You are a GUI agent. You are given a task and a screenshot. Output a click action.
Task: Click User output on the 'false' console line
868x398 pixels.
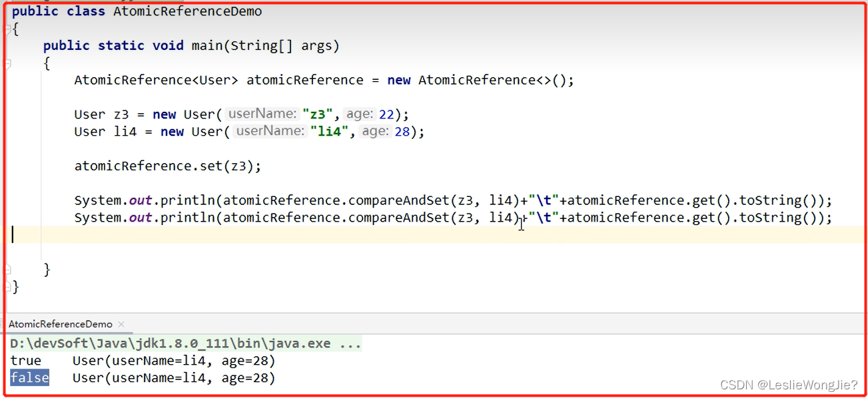[x=174, y=378]
